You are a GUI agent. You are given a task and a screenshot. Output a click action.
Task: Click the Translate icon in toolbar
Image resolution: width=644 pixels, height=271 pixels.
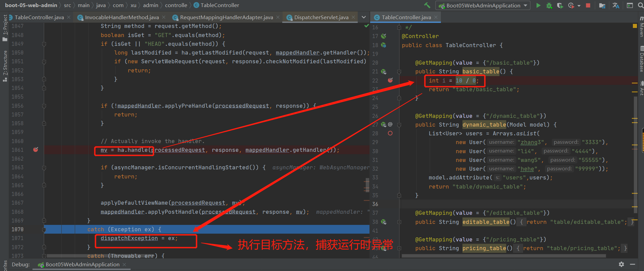click(616, 5)
